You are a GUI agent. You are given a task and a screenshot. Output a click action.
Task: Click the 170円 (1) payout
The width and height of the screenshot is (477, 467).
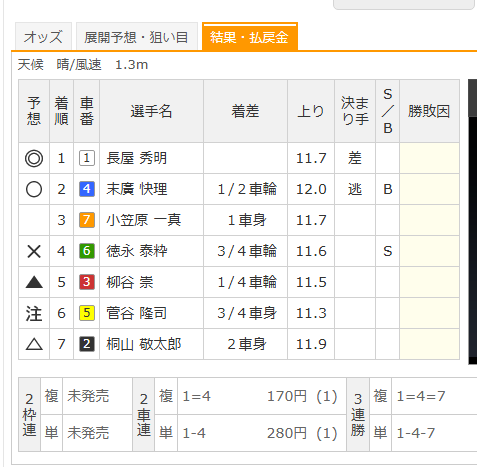pyautogui.click(x=302, y=396)
